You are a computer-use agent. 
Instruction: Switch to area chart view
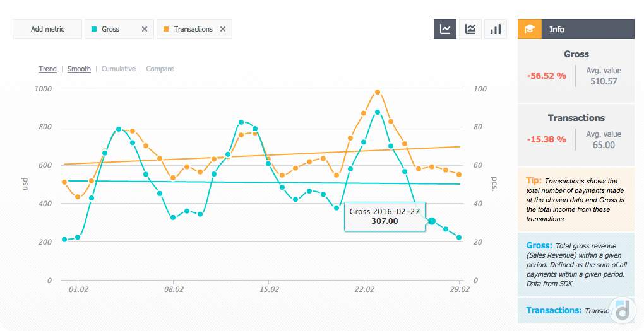click(470, 29)
